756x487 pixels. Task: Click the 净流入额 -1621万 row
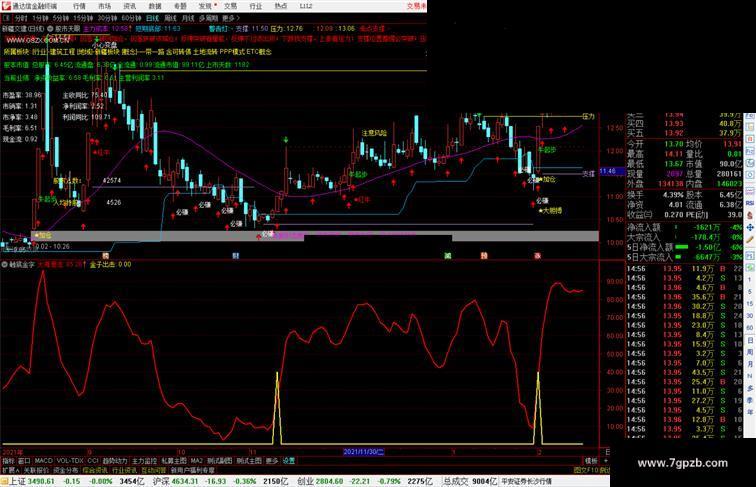coord(685,227)
